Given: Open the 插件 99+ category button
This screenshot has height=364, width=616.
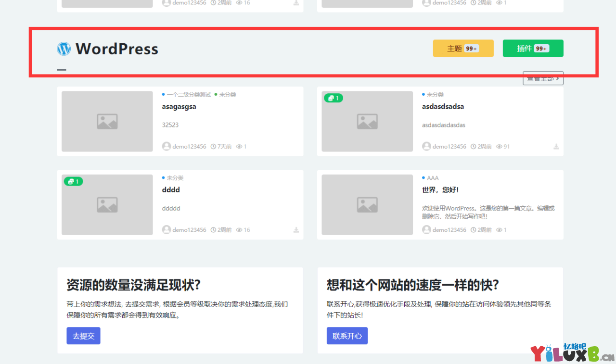Looking at the screenshot, I should tap(533, 48).
